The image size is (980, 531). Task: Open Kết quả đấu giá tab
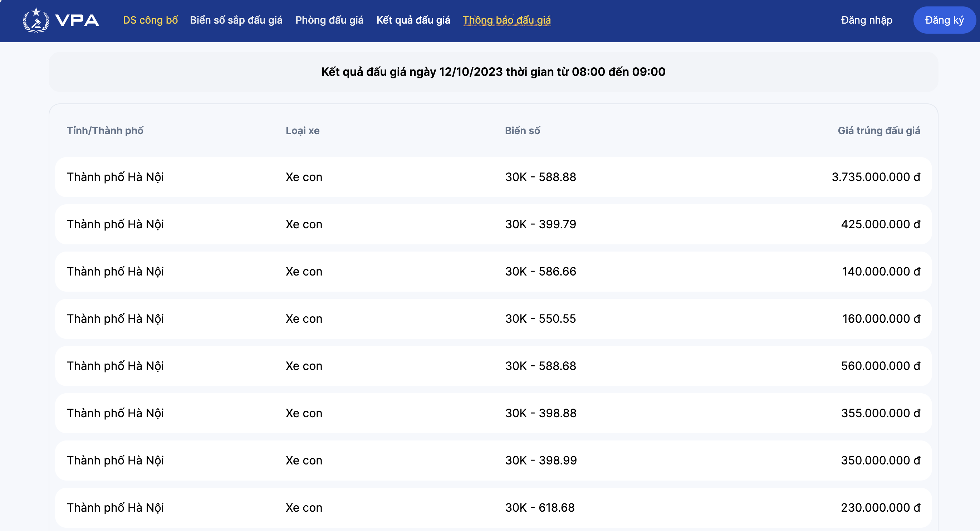(x=413, y=20)
